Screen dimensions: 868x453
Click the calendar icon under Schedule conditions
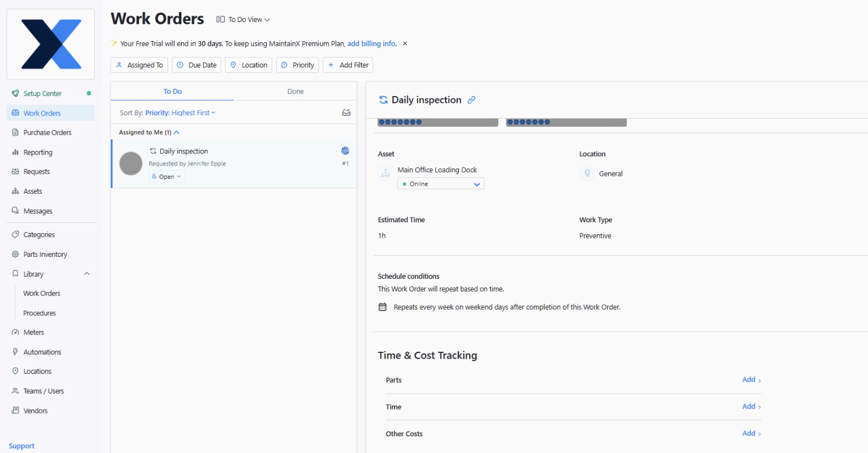(x=382, y=306)
